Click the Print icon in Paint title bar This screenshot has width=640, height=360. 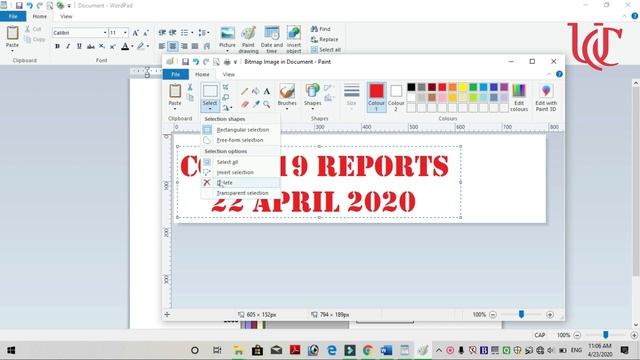point(227,62)
